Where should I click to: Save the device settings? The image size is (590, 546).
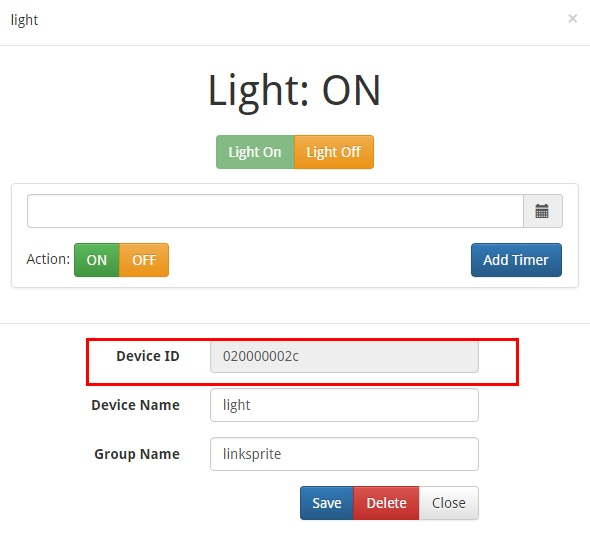tap(327, 503)
